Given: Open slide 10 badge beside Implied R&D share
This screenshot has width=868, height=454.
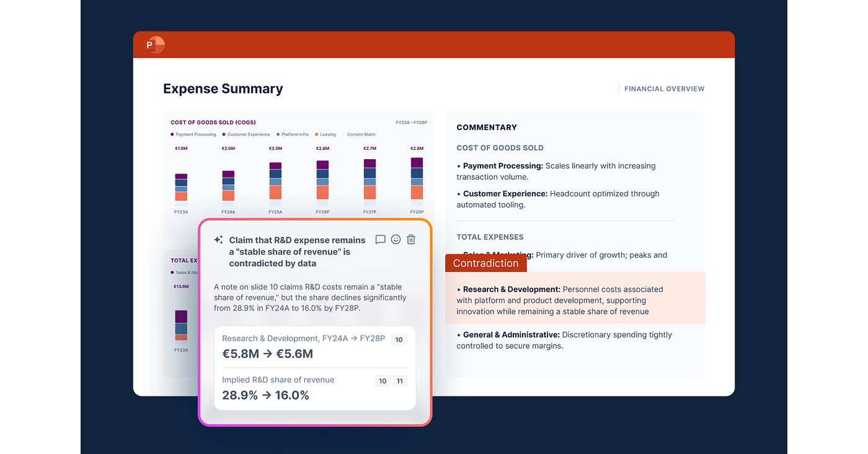Looking at the screenshot, I should (383, 381).
